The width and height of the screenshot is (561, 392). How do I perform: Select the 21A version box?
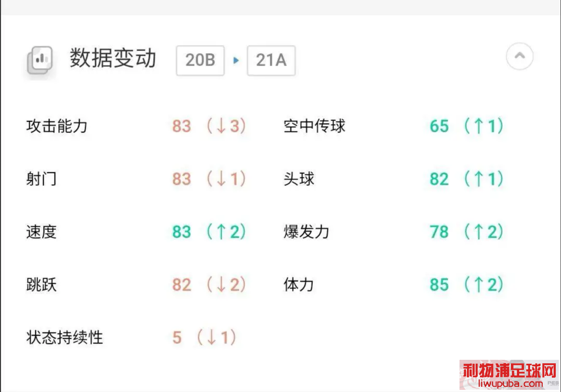coord(271,60)
